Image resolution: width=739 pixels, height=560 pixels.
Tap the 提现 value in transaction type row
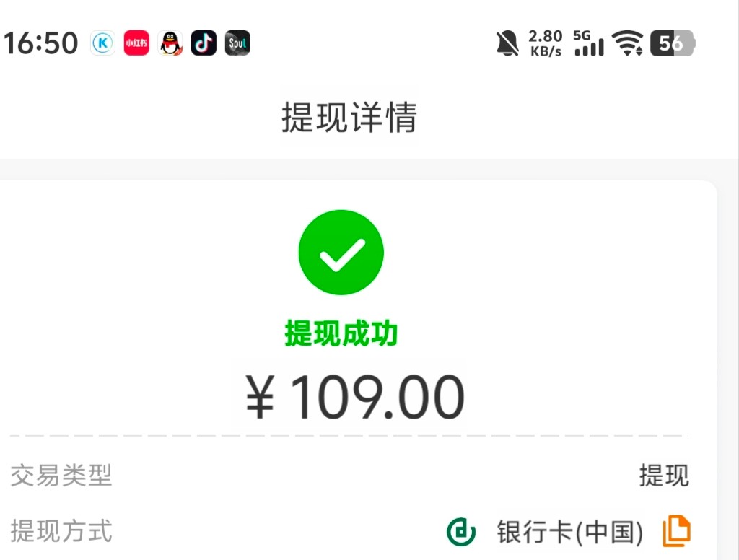(x=664, y=475)
